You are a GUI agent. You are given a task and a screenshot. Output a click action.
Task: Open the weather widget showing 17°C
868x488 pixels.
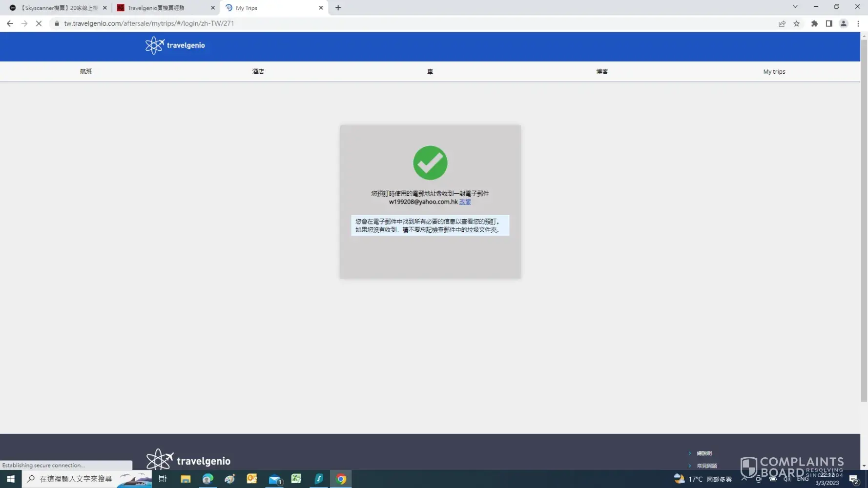point(703,479)
